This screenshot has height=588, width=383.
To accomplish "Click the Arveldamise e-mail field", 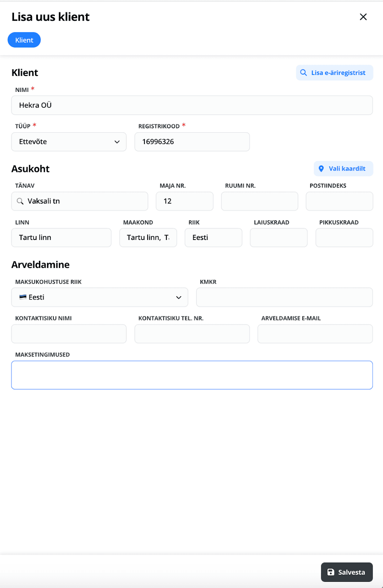I will (315, 334).
